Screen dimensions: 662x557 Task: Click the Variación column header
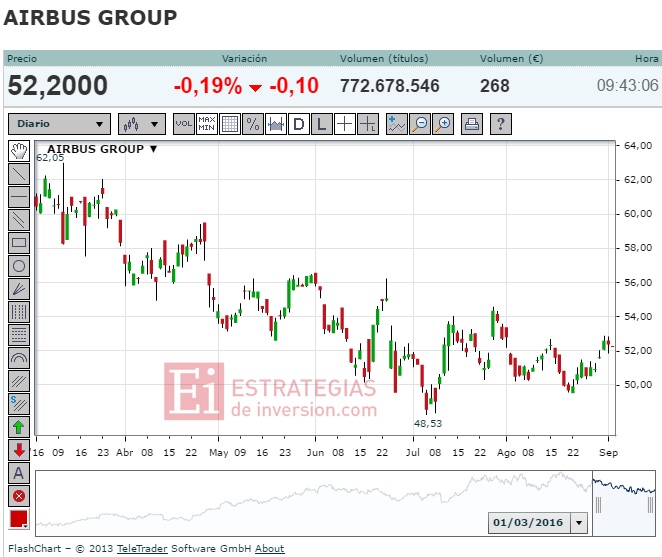click(x=244, y=59)
